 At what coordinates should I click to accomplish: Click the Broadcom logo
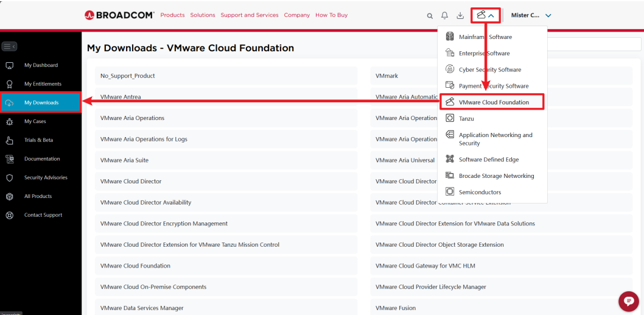[119, 15]
